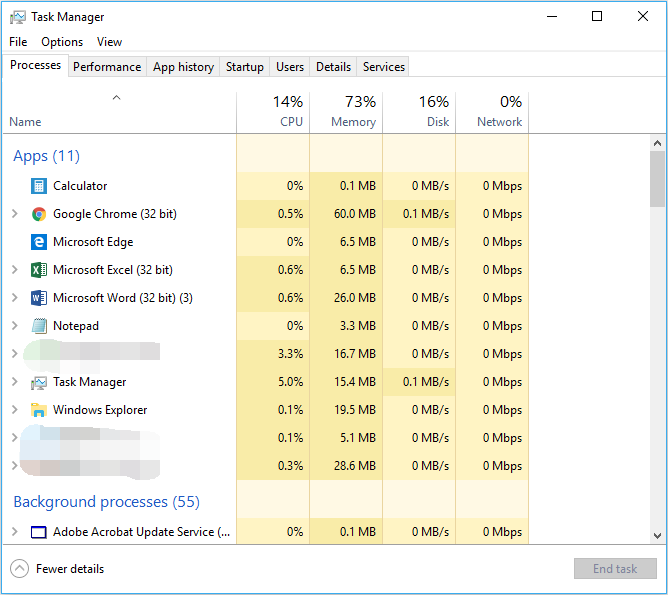This screenshot has width=668, height=595.
Task: Sort by the Memory column header
Action: pos(346,112)
